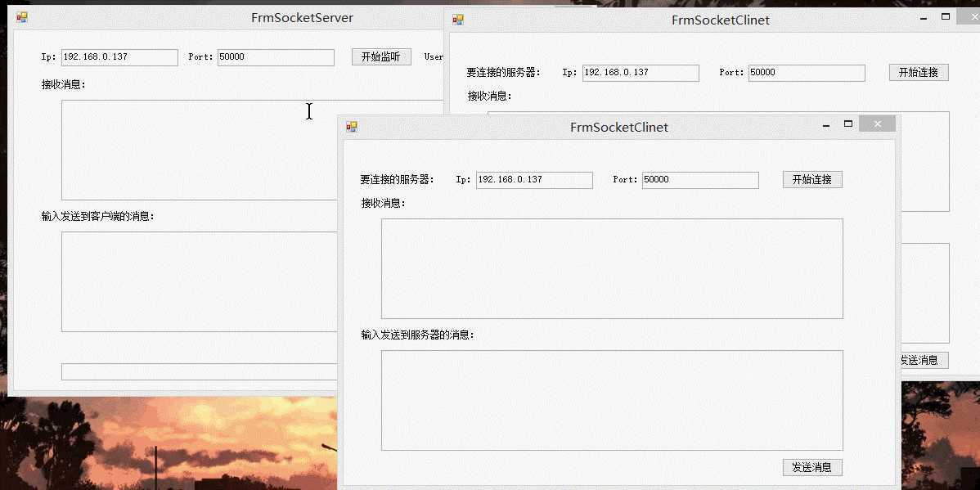Viewport: 980px width, 490px height.
Task: Click the back FrmSocketClinet window app icon
Action: click(458, 20)
